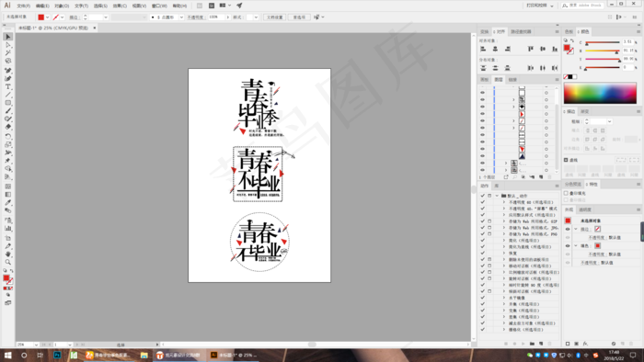The image size is (644, 362).
Task: Click the 首选项 button
Action: pos(299,17)
